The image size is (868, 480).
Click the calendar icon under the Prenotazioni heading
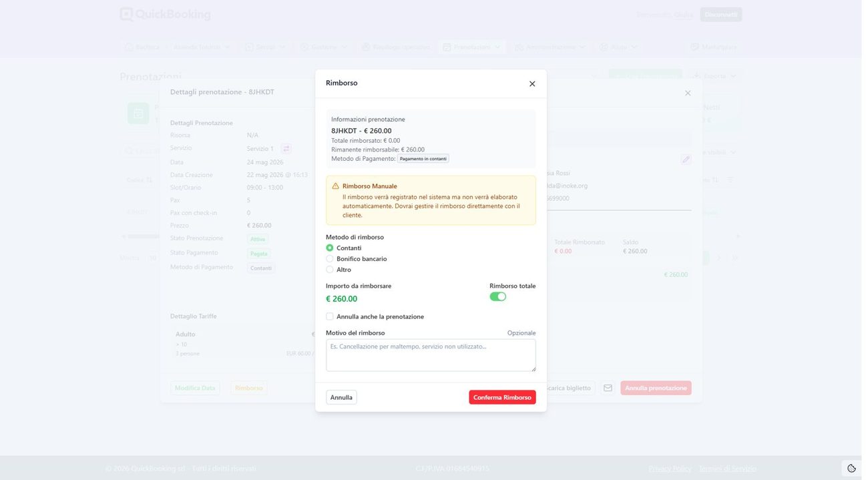click(138, 113)
